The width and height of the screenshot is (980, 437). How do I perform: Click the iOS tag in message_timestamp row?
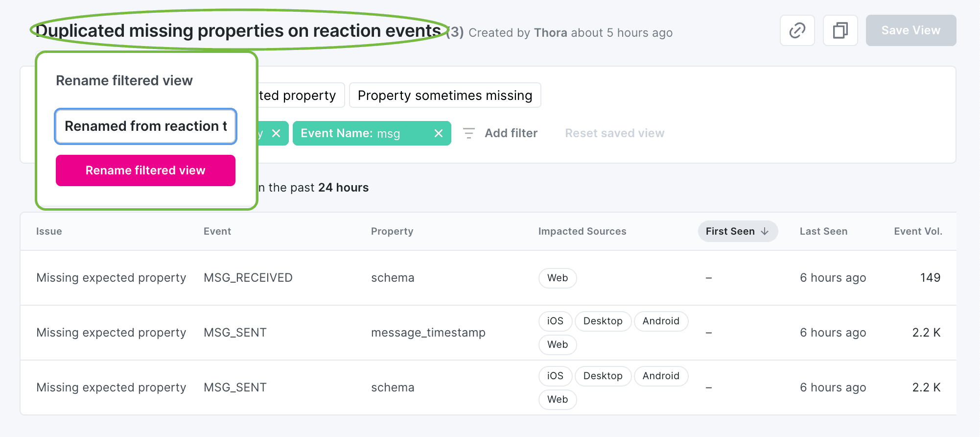555,321
